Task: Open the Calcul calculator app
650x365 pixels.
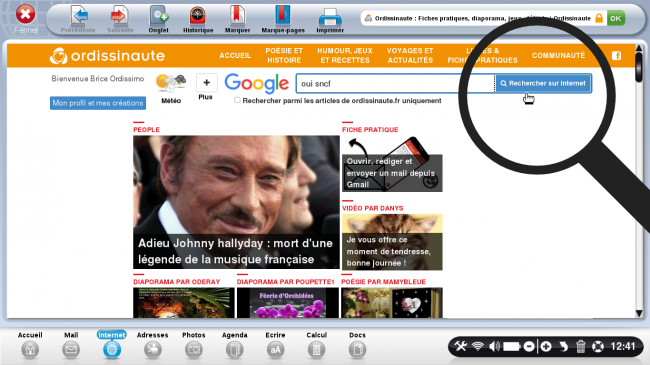Action: click(316, 350)
